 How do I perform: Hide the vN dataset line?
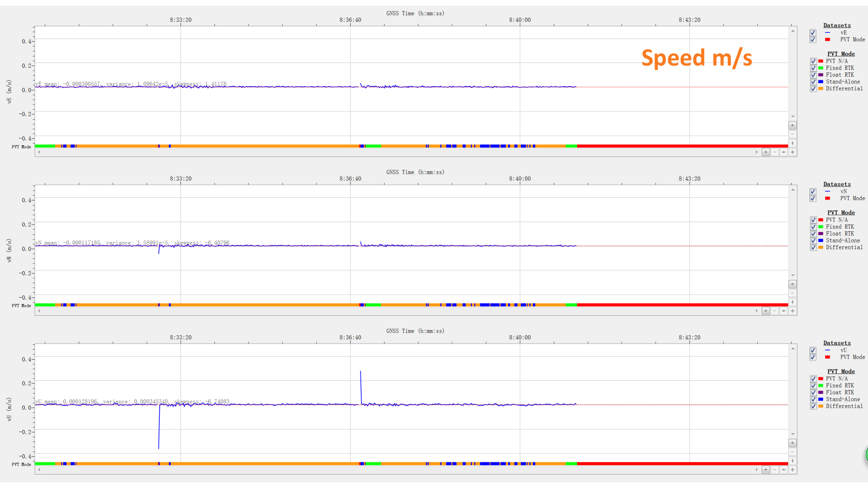point(813,191)
